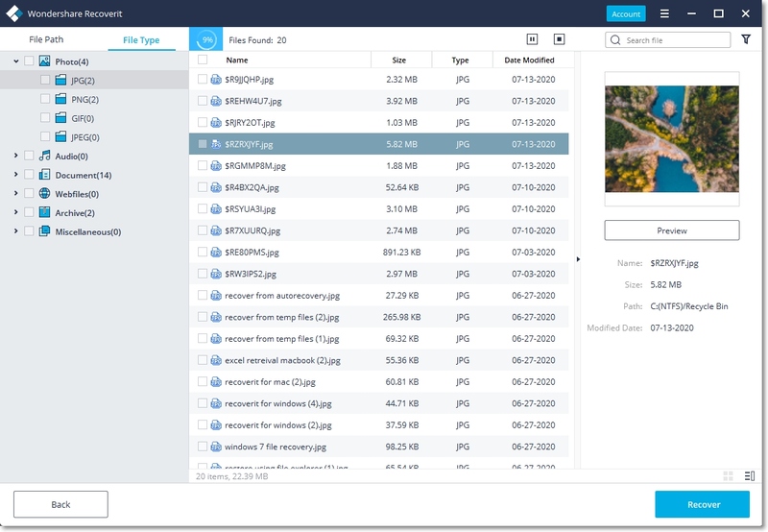Click the JPEG(0) folder icon
Image resolution: width=768 pixels, height=532 pixels.
[60, 136]
